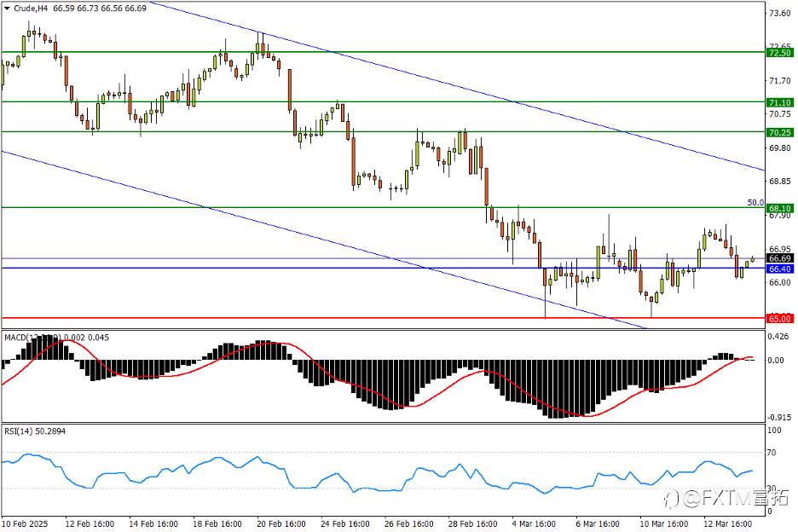Select the blue RSI line

click(x=377, y=473)
